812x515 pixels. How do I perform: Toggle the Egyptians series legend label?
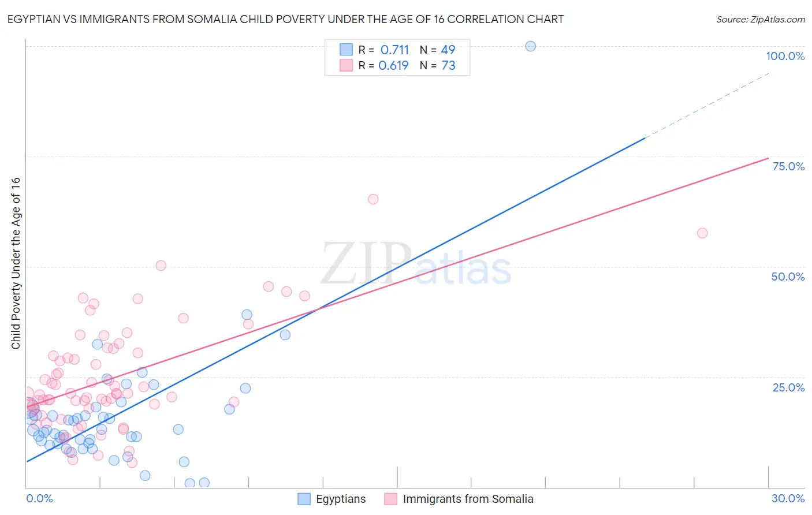[341, 499]
